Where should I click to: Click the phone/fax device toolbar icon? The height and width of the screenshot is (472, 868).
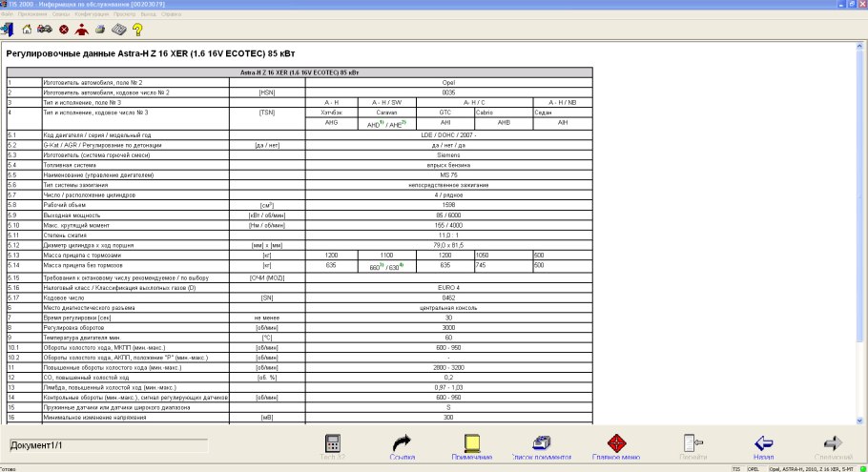point(119,30)
